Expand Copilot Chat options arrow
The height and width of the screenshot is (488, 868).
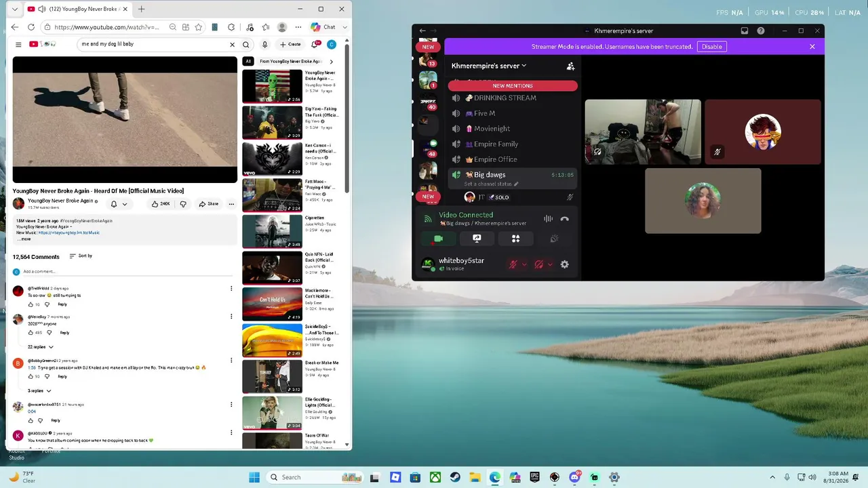pos(344,27)
